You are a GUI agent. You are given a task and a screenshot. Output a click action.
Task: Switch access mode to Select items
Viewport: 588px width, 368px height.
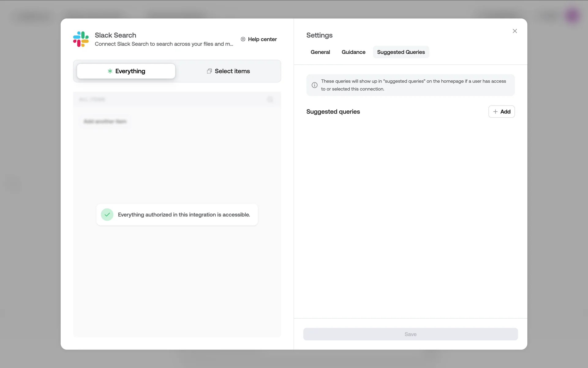[x=228, y=71]
